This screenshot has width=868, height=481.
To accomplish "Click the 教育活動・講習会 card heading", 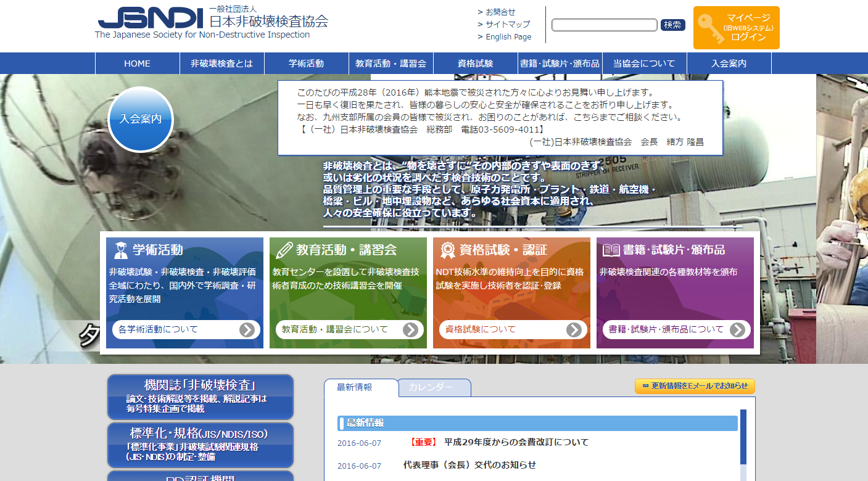I will 346,250.
